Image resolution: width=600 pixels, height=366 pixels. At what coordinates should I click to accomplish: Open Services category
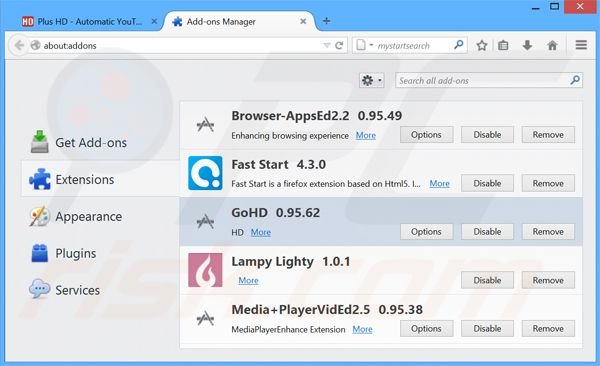pyautogui.click(x=100, y=290)
